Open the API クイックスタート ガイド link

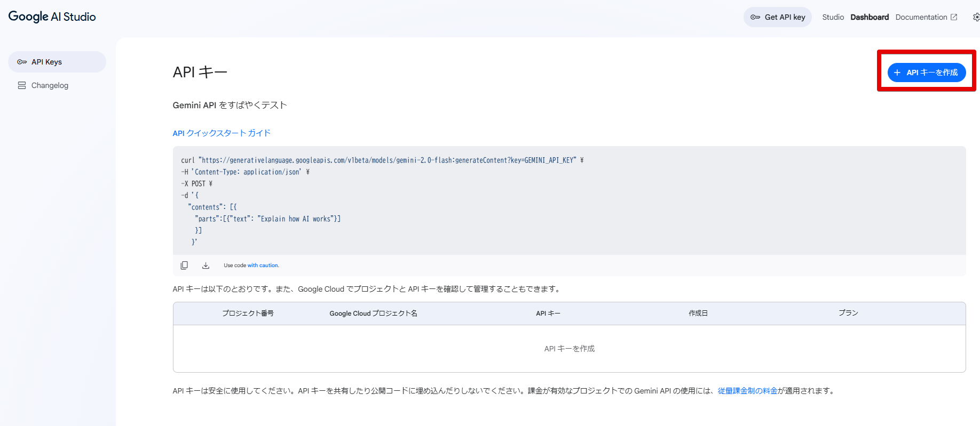coord(222,133)
